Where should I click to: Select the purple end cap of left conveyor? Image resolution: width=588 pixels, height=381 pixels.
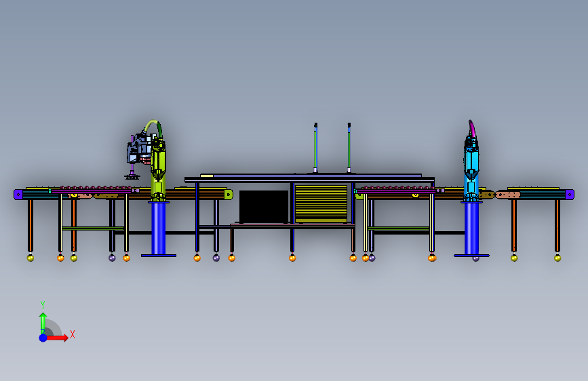pos(18,195)
